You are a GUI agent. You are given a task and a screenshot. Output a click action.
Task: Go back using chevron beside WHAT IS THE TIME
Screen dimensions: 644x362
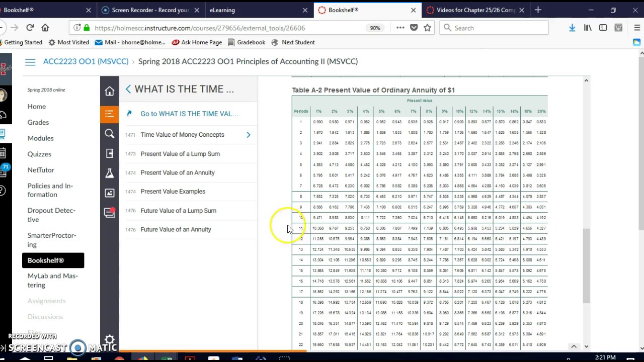click(128, 89)
